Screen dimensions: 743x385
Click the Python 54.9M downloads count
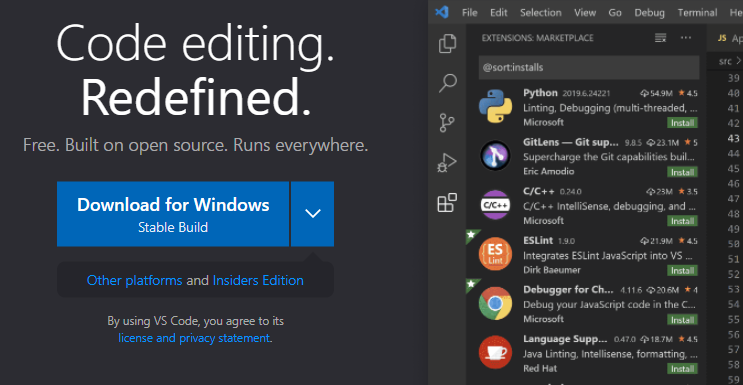click(x=656, y=93)
